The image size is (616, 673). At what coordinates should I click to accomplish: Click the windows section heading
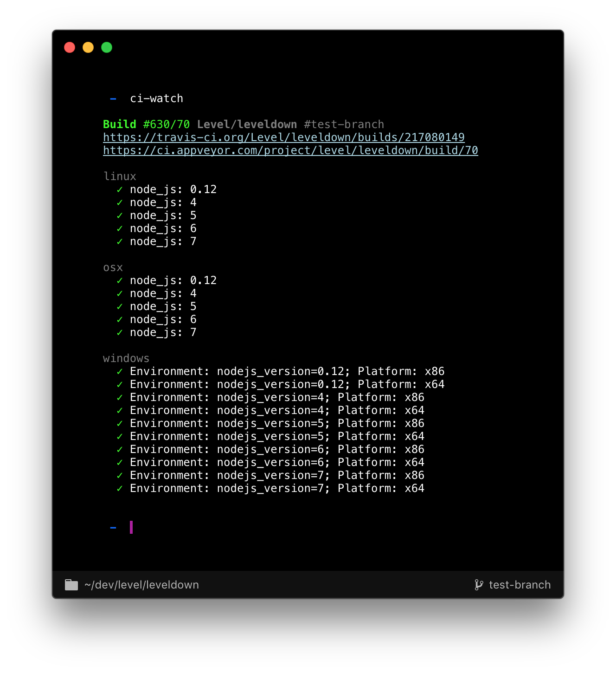tap(126, 358)
